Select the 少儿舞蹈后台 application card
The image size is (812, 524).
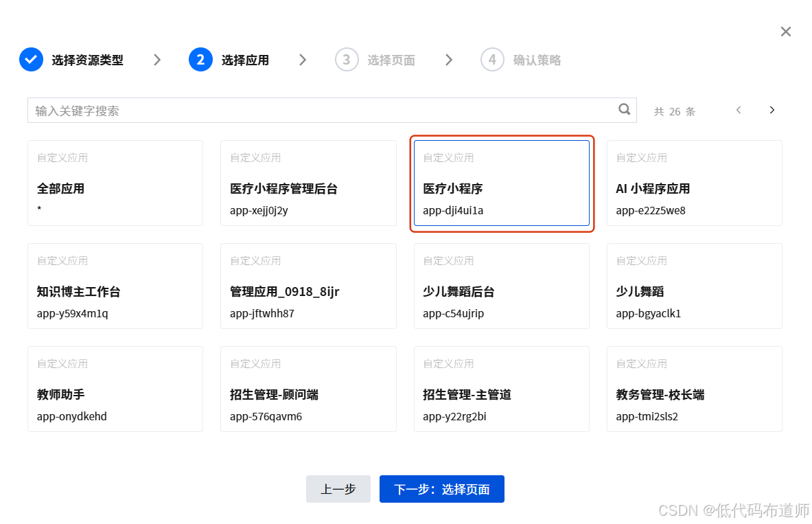[502, 286]
